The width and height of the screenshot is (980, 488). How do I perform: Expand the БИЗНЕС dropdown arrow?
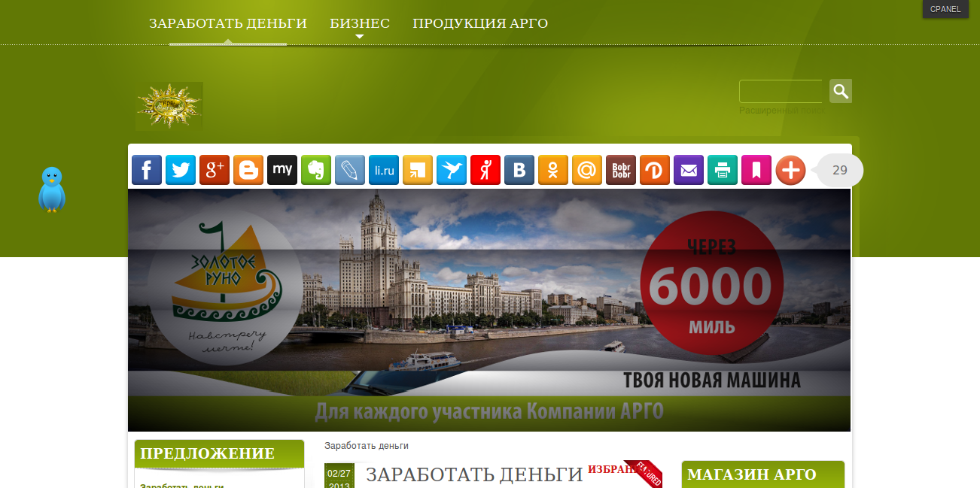coord(360,36)
